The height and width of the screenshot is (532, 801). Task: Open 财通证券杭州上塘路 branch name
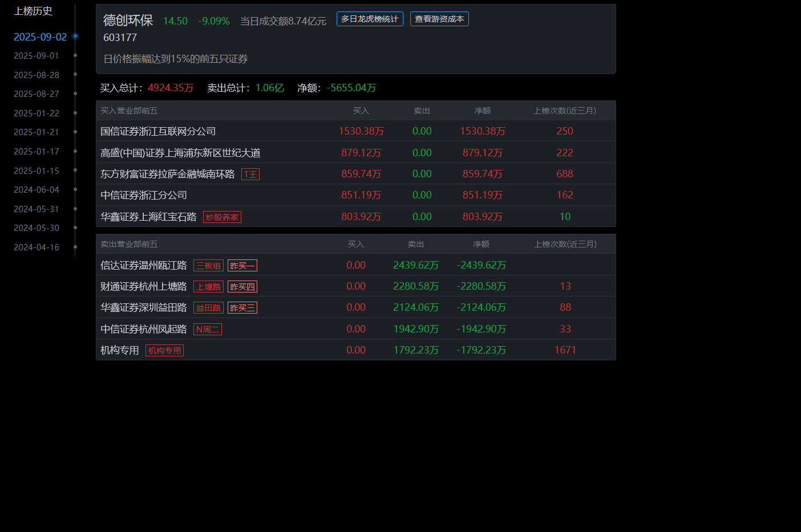tap(144, 286)
